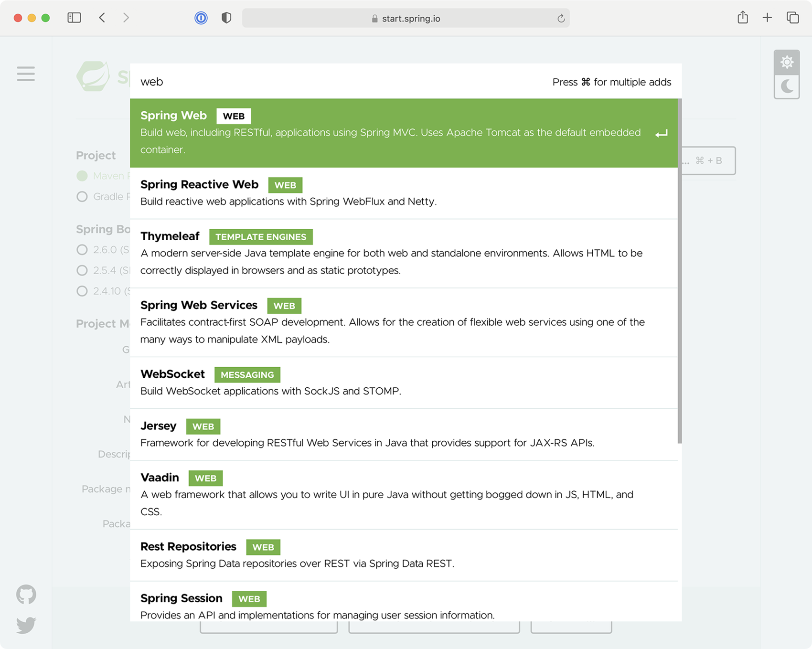Show the tab overview

point(793,18)
